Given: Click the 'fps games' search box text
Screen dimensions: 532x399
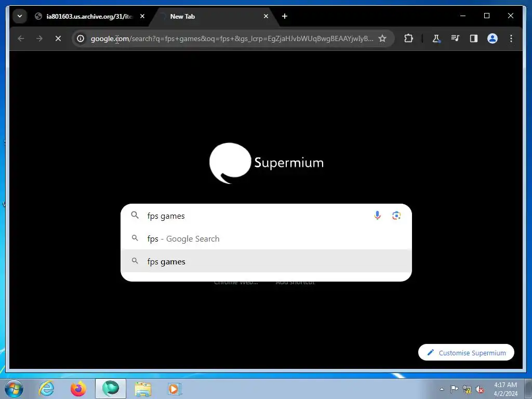Looking at the screenshot, I should click(x=166, y=216).
